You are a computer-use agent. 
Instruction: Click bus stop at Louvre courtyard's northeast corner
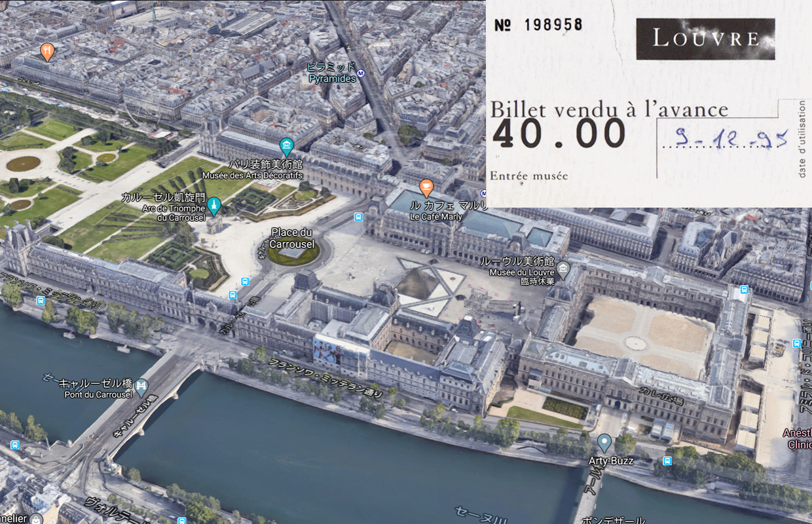pos(744,290)
